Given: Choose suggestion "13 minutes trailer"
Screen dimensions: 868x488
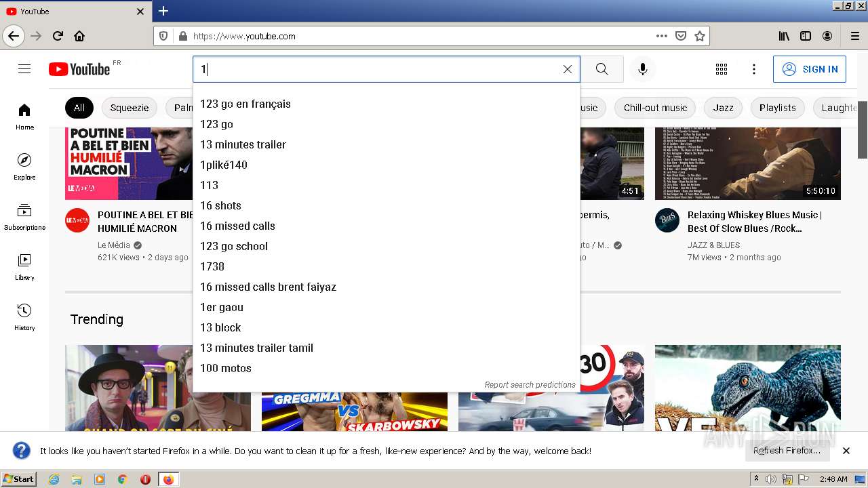Looking at the screenshot, I should coord(387,144).
